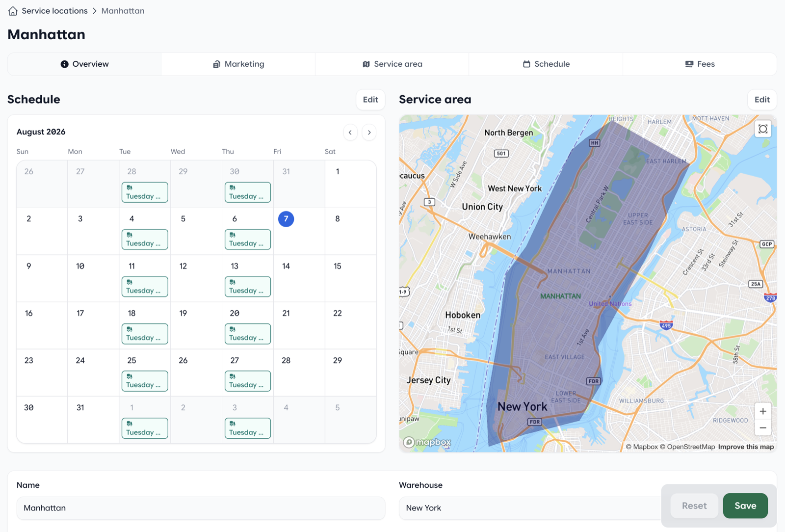
Task: Open the delivery event on August 27
Action: tap(248, 381)
